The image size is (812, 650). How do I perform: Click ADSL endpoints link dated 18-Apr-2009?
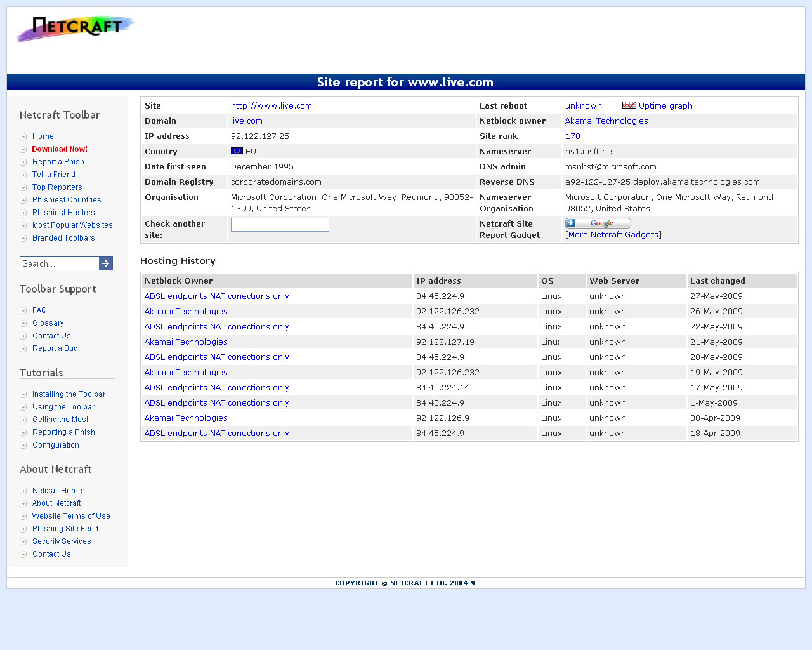click(x=217, y=434)
